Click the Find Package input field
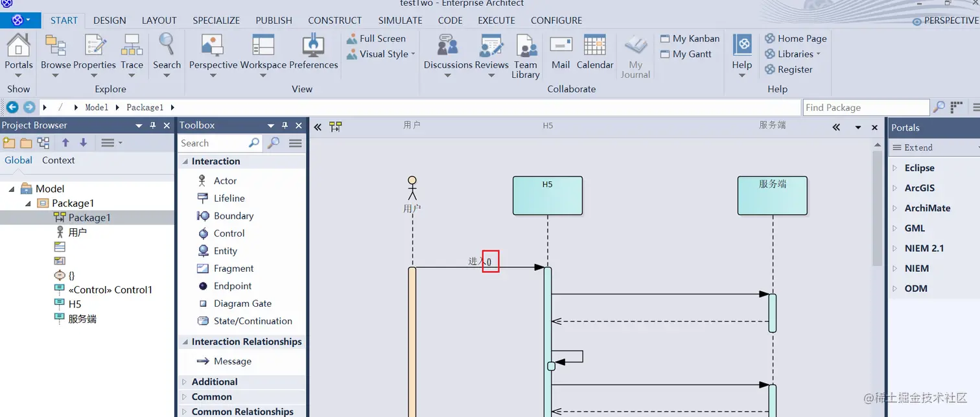This screenshot has width=980, height=417. point(867,108)
